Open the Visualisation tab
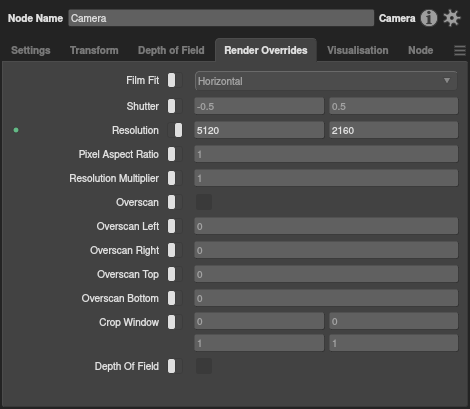This screenshot has width=470, height=409. (358, 50)
